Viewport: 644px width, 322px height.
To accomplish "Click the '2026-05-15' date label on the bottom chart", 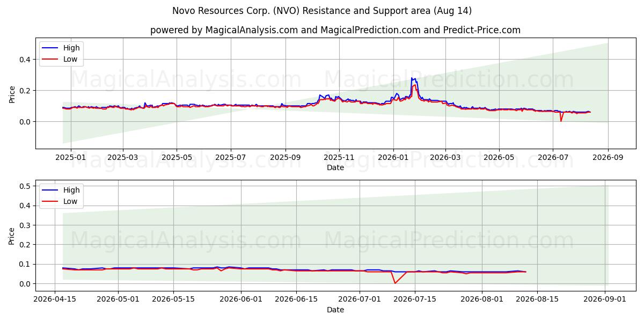I will (173, 299).
